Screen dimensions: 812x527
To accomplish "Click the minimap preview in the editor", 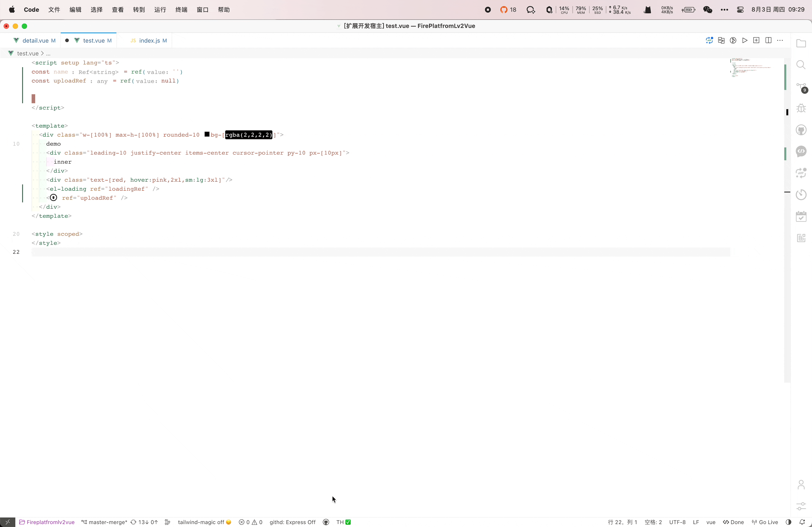I will pos(751,68).
